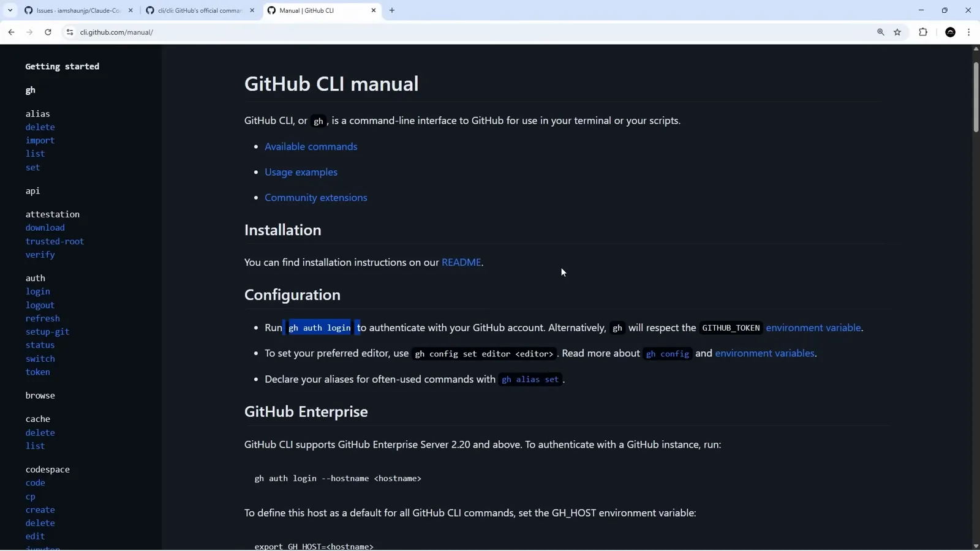Viewport: 980px width, 551px height.
Task: Click the highlighted gh auth login code
Action: pyautogui.click(x=320, y=328)
